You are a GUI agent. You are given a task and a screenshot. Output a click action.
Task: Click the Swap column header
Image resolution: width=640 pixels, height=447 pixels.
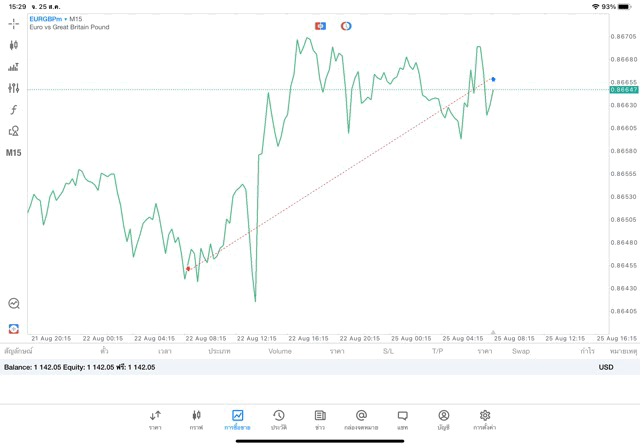(x=521, y=351)
